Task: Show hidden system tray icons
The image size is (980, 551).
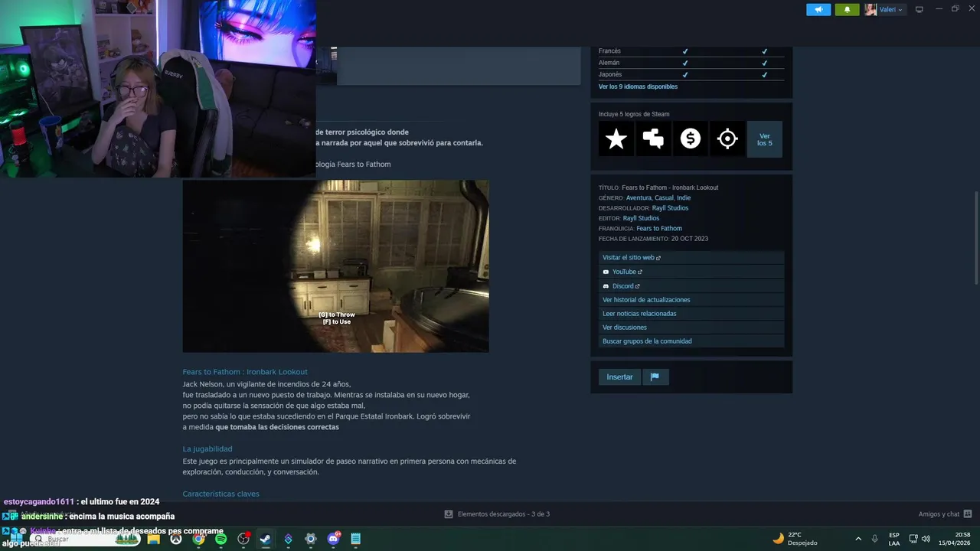Action: click(x=857, y=539)
